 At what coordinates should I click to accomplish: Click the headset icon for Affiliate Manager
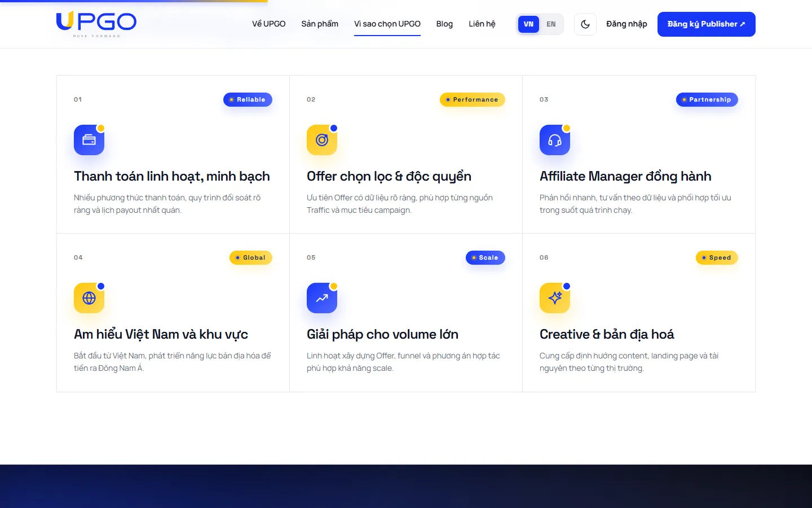pyautogui.click(x=555, y=140)
